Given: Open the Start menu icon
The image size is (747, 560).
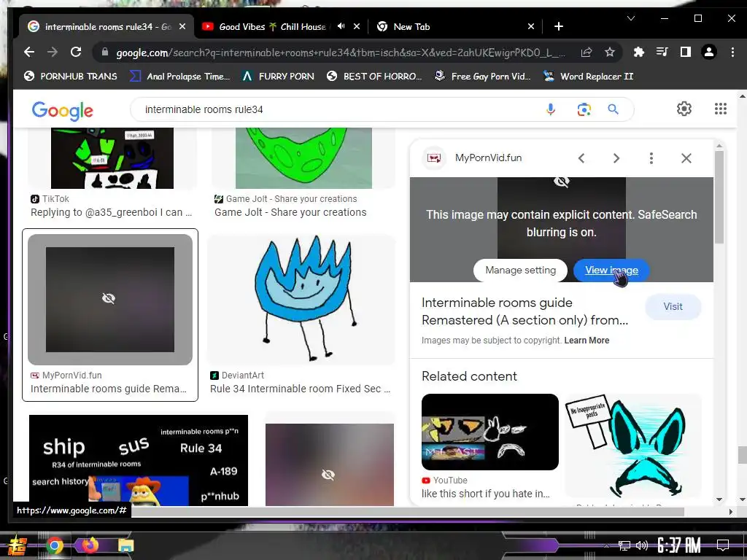Looking at the screenshot, I should point(16,545).
